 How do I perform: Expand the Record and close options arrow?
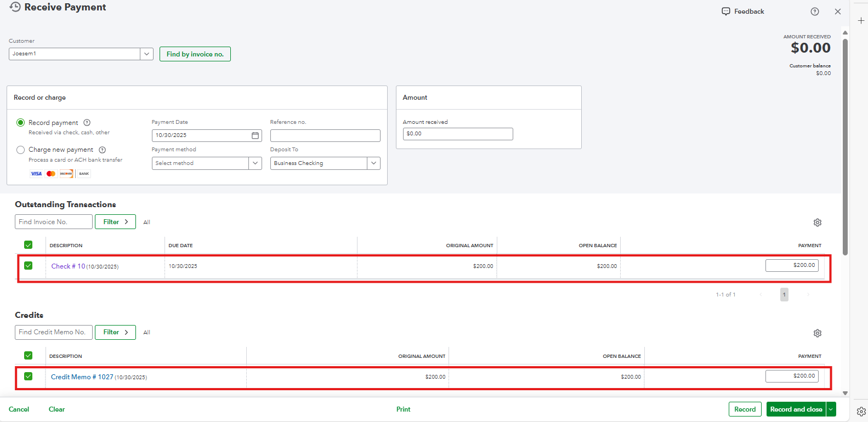pyautogui.click(x=831, y=409)
